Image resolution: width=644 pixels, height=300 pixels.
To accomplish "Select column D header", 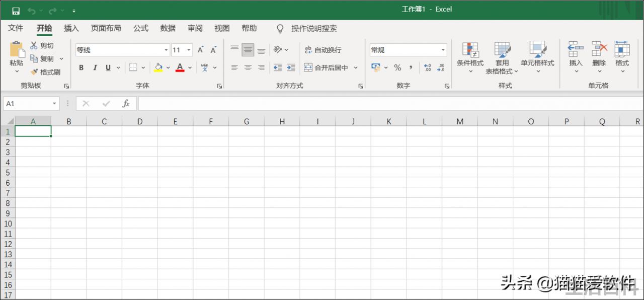I will 139,121.
